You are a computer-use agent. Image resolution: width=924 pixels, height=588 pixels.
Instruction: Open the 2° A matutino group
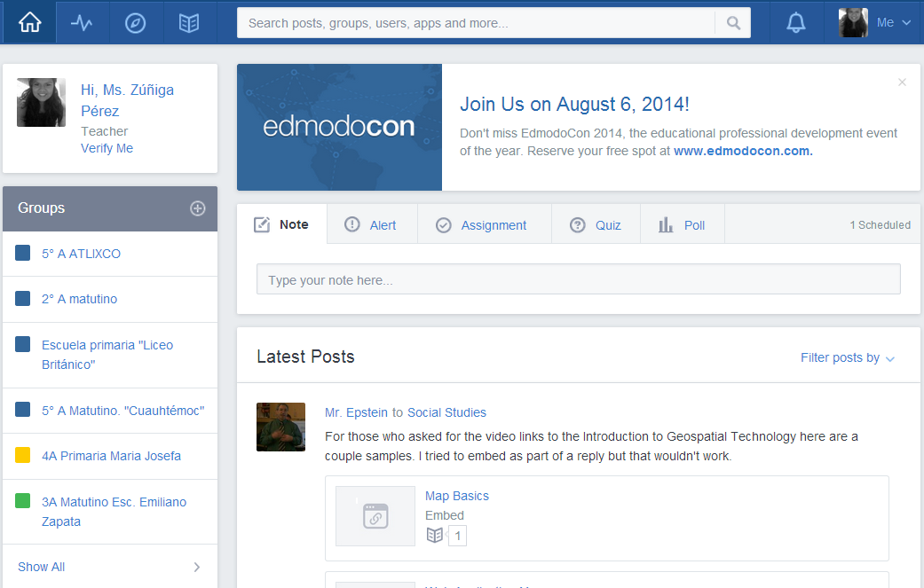coord(79,299)
